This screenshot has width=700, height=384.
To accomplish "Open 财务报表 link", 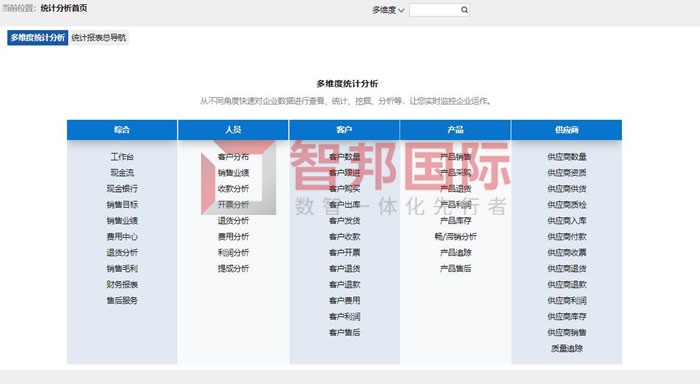I will pos(122,284).
